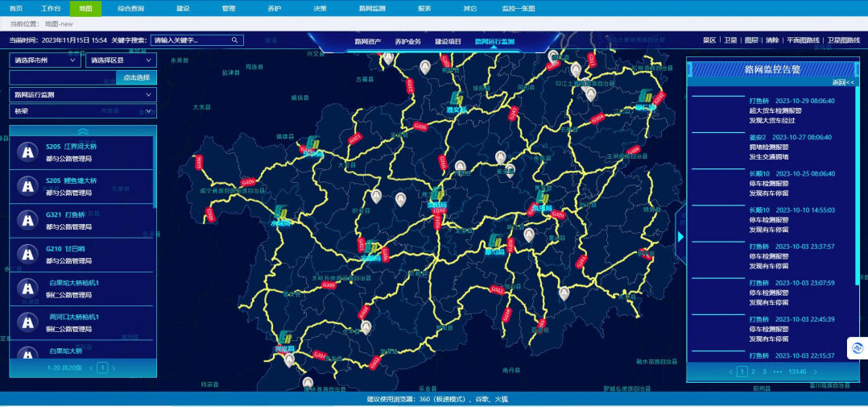Click the 安顺局 bureau marker on map

click(370, 251)
